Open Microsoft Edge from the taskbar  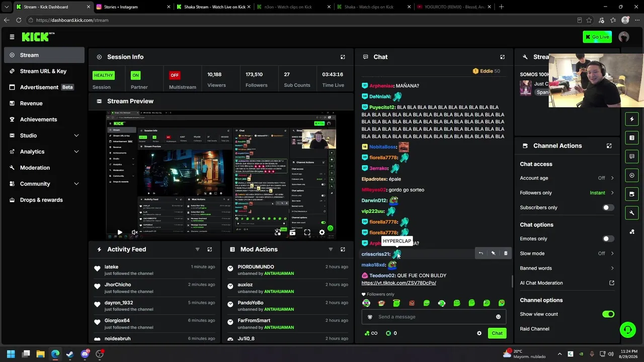pyautogui.click(x=55, y=354)
